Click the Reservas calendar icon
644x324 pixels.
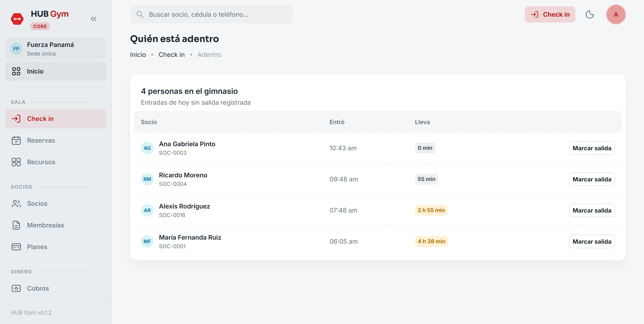16,140
